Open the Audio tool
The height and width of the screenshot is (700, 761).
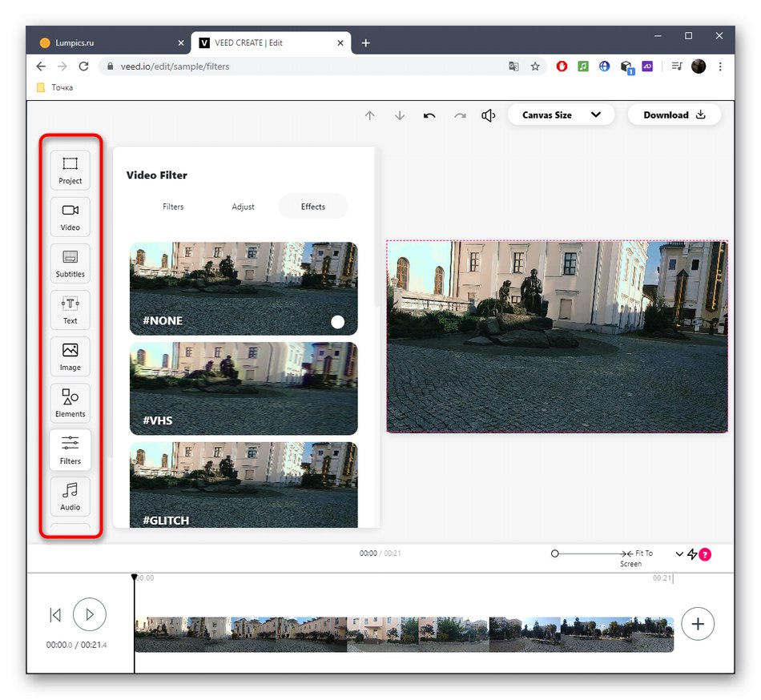(x=70, y=496)
